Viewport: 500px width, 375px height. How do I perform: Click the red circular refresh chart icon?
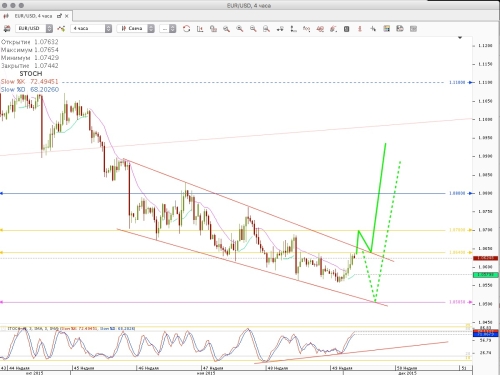tap(187, 29)
